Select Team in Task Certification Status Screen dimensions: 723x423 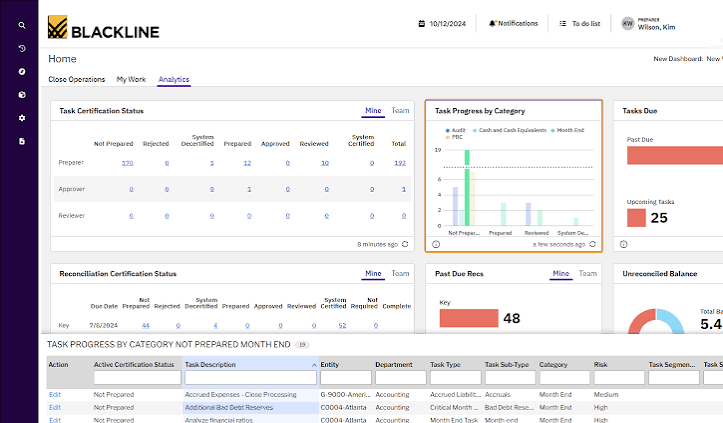coord(400,111)
